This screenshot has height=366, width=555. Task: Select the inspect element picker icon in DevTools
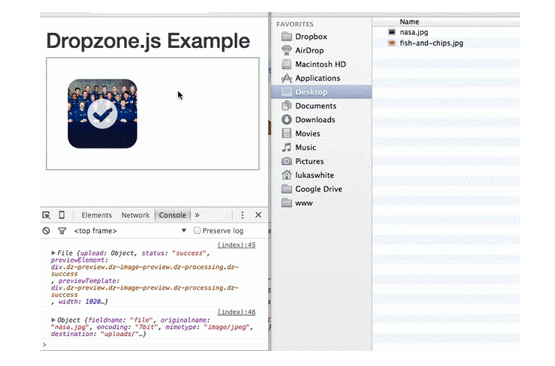point(46,215)
